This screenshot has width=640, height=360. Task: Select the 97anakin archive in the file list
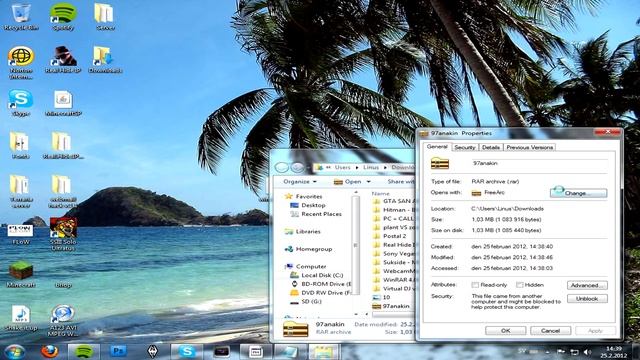pyautogui.click(x=391, y=306)
